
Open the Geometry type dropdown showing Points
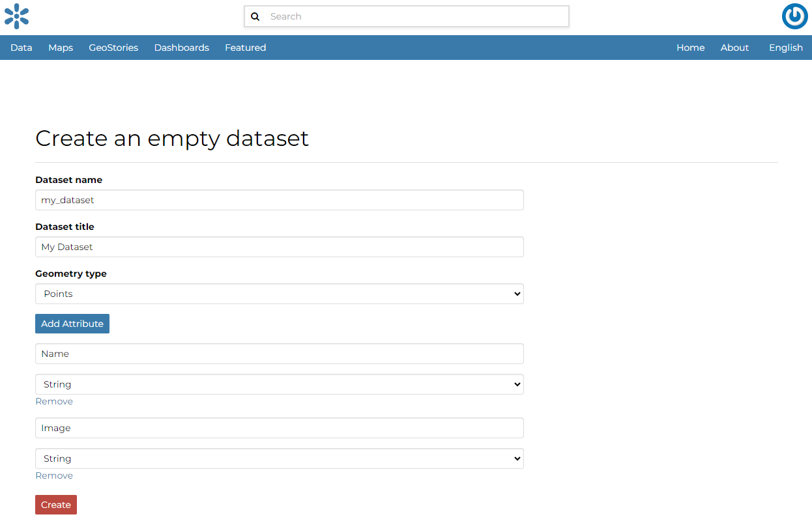tap(279, 294)
